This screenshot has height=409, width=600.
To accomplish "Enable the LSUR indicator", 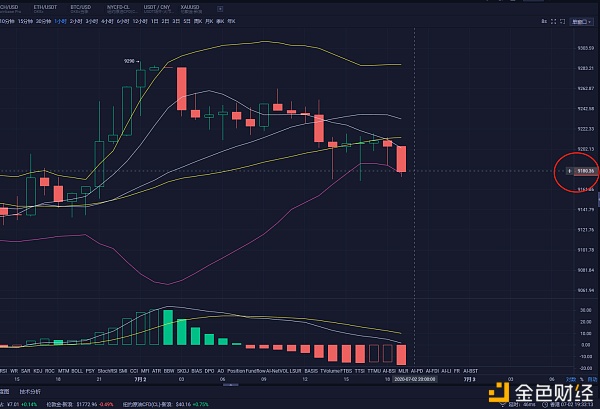I will click(296, 371).
